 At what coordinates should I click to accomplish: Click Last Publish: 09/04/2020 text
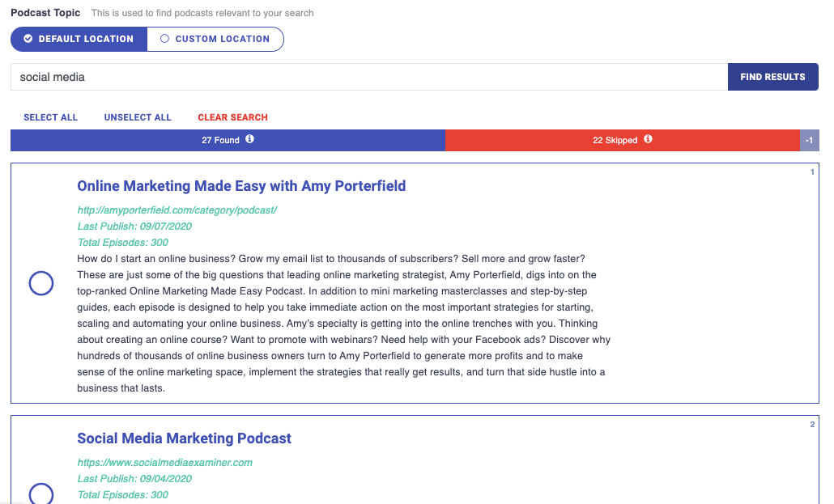click(134, 479)
